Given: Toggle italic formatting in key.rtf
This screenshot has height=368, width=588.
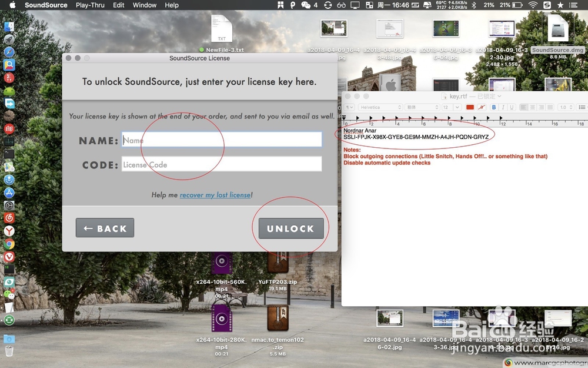Looking at the screenshot, I should coord(503,107).
